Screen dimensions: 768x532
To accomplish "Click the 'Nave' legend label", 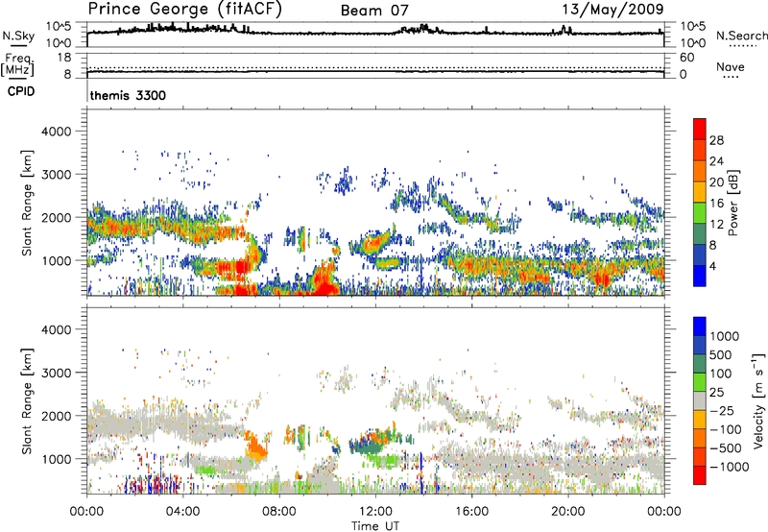I will (x=730, y=66).
